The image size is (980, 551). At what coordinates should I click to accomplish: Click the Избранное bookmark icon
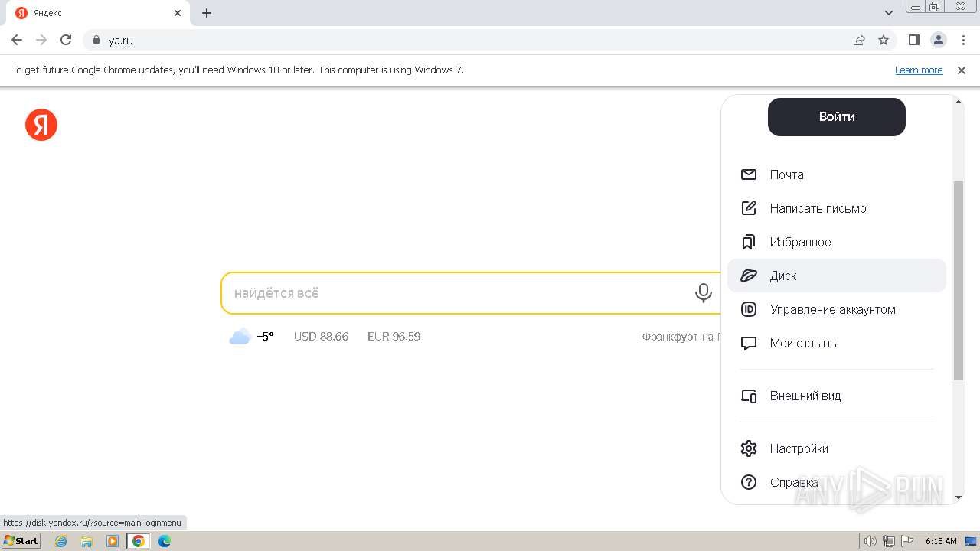[x=749, y=242]
